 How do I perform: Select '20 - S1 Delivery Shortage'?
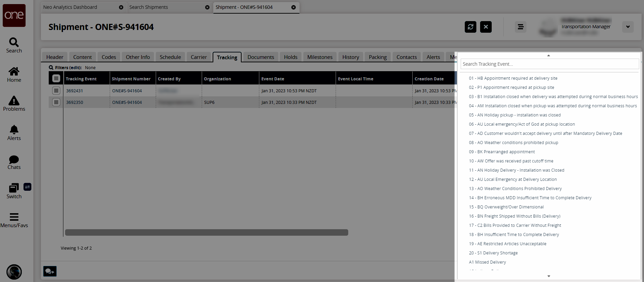coord(493,253)
